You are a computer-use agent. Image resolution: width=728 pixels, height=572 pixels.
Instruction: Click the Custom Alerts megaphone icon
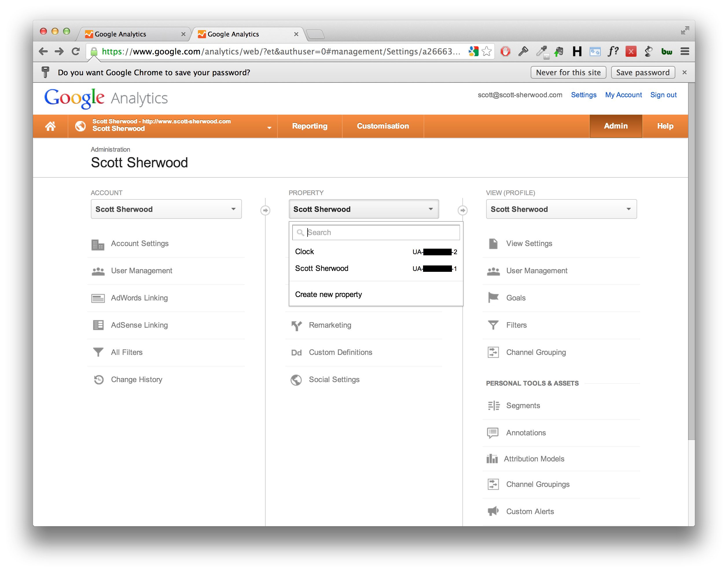493,511
